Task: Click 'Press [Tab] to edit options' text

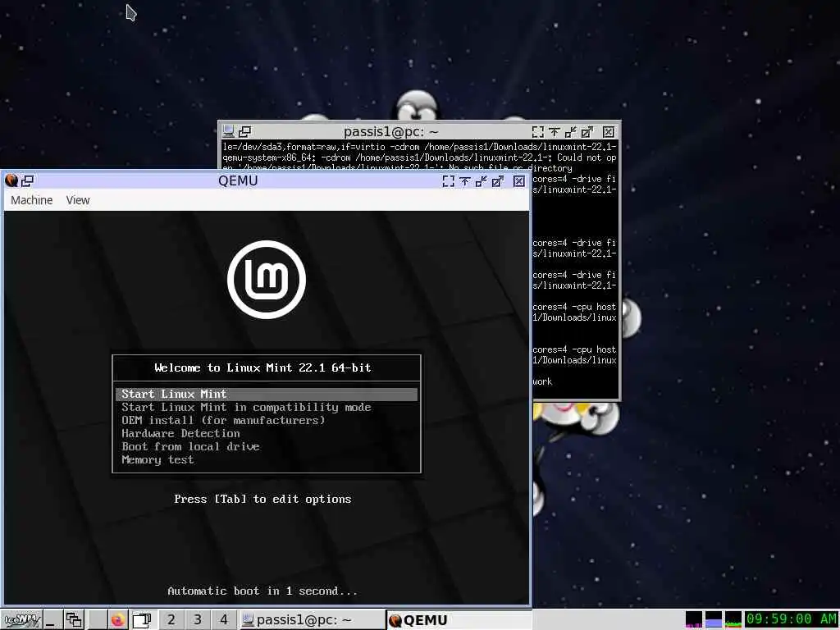Action: 262,499
